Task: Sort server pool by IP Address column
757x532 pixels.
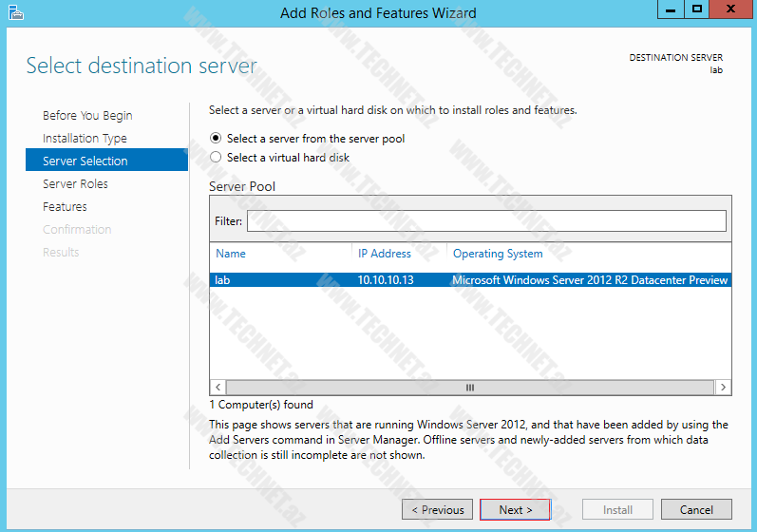Action: pyautogui.click(x=385, y=254)
